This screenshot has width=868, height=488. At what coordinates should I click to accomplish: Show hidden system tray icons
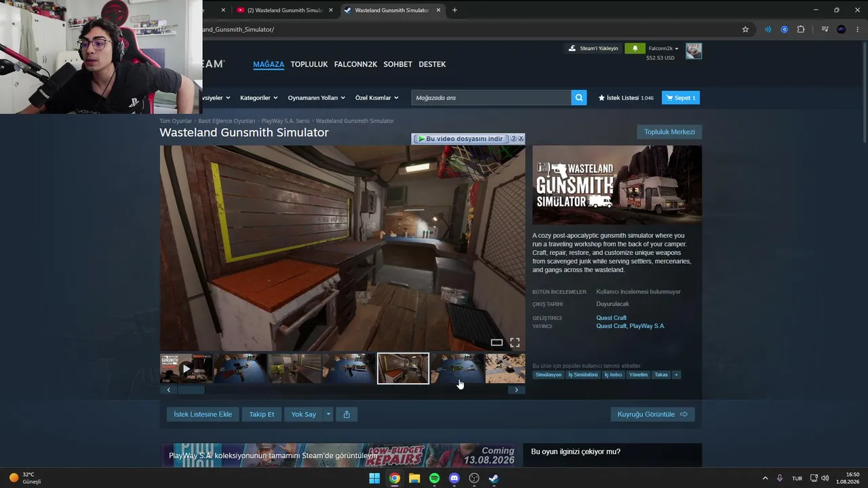pyautogui.click(x=765, y=478)
